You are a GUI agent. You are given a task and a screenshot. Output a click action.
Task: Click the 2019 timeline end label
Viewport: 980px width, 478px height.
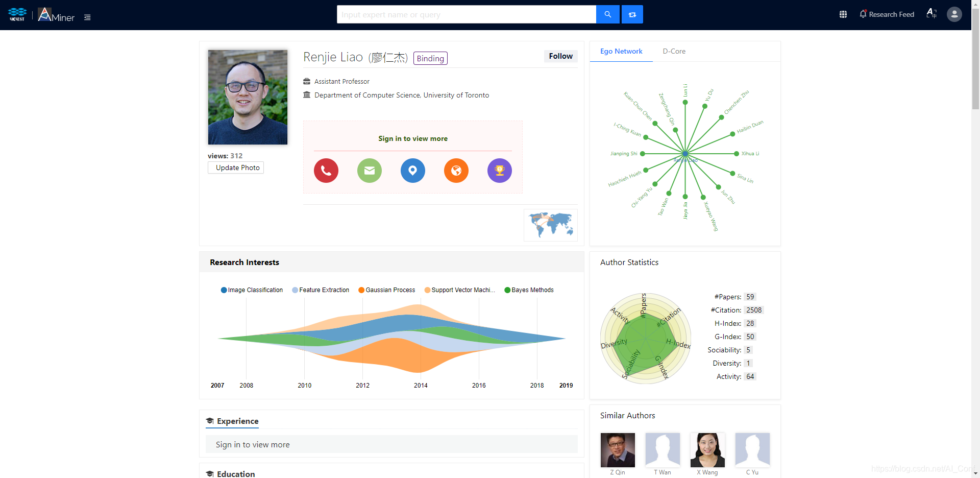tap(566, 386)
